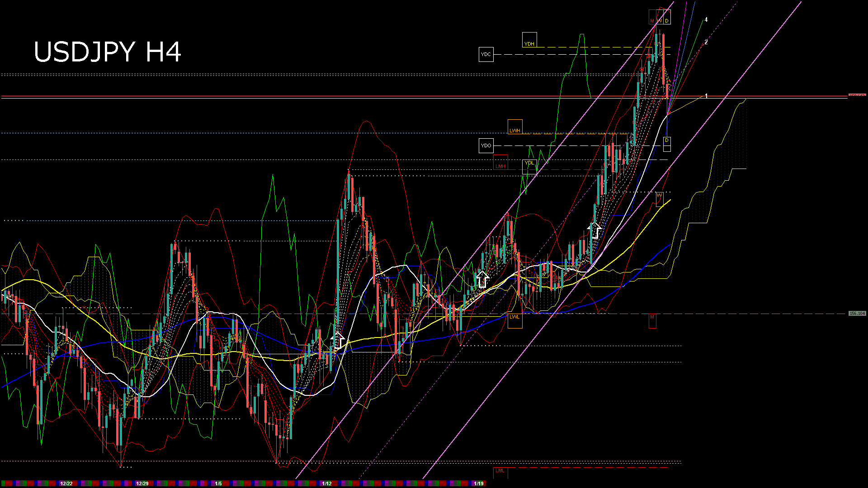The height and width of the screenshot is (488, 868).
Task: Select the yellow YDL label box
Action: [529, 166]
